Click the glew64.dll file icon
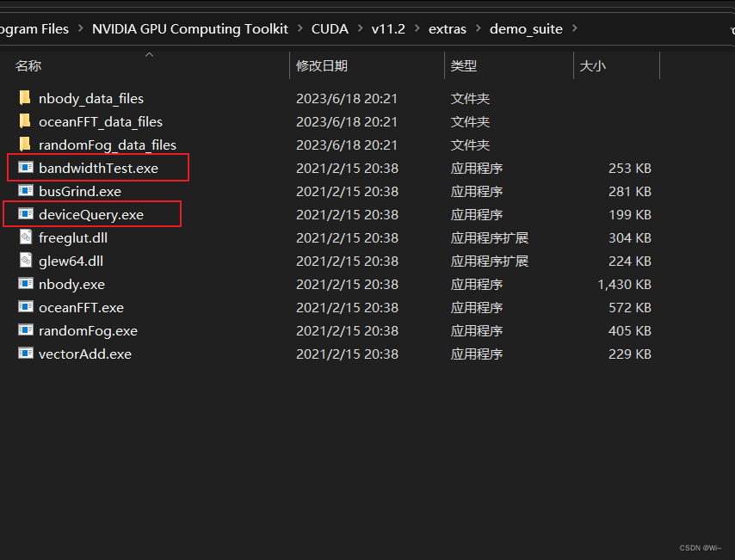This screenshot has width=735, height=560. point(26,261)
